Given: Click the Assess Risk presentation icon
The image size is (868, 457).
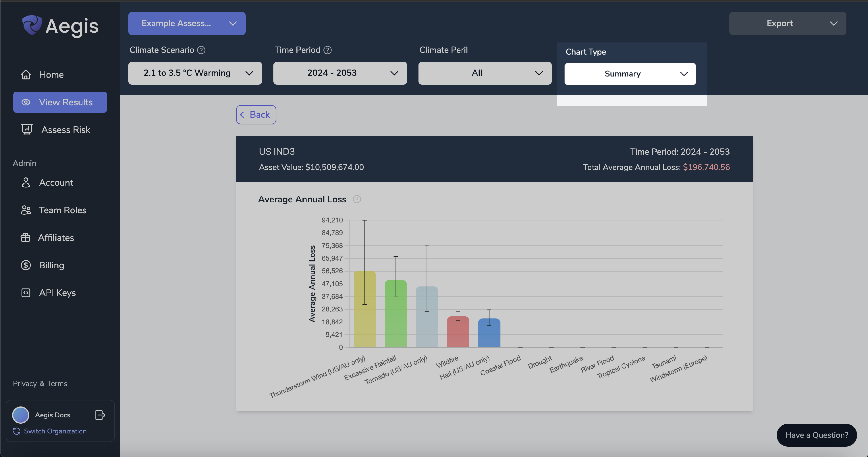Looking at the screenshot, I should (x=27, y=130).
